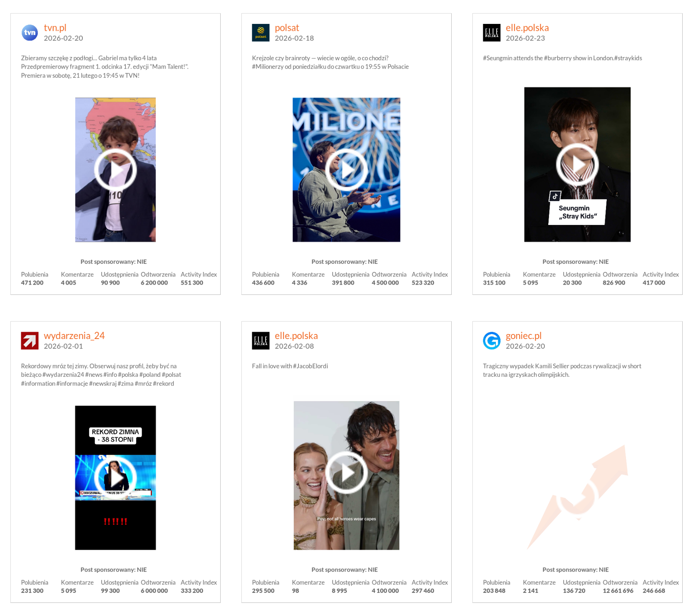Open elle.polska link dated 2026-02-08

pos(296,336)
